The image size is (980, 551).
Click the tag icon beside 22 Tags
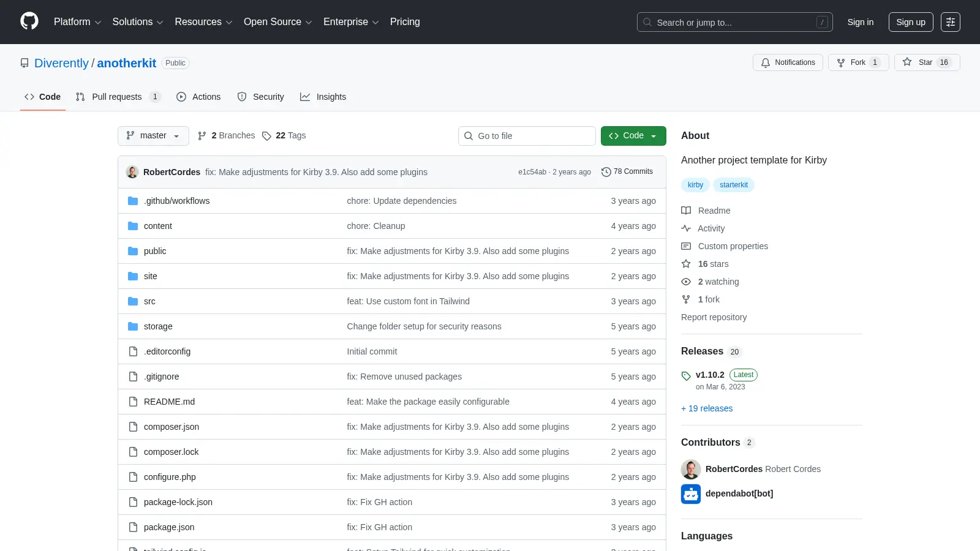pyautogui.click(x=266, y=136)
